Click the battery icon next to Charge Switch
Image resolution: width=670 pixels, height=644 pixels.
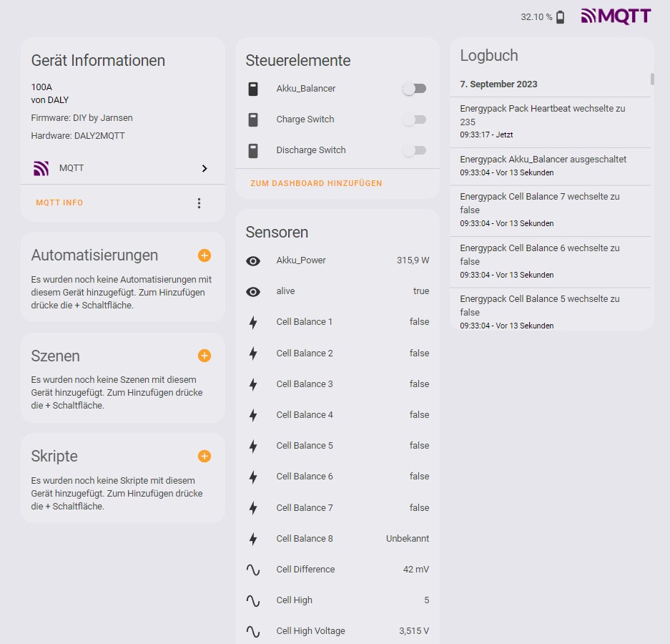[x=253, y=119]
